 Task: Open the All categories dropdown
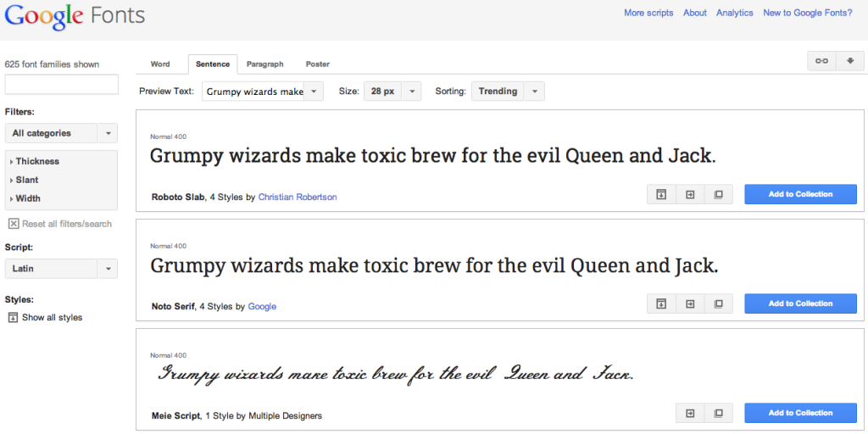[x=61, y=133]
